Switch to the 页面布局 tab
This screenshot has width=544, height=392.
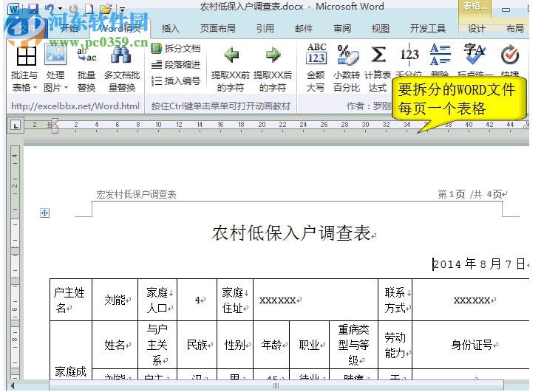click(218, 28)
